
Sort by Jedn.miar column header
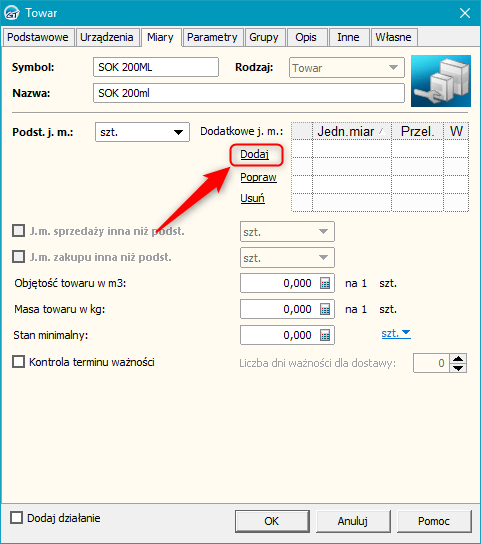point(352,131)
